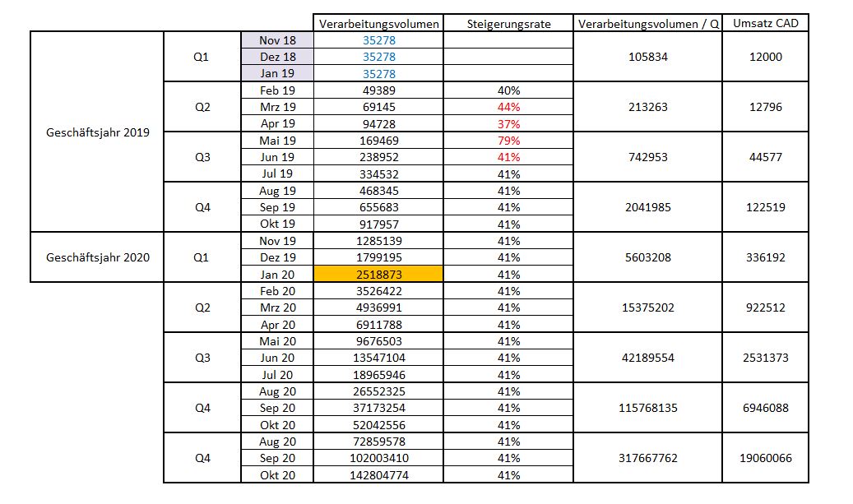The image size is (853, 504).
Task: Click the cell containing 142804774
Action: tap(379, 475)
